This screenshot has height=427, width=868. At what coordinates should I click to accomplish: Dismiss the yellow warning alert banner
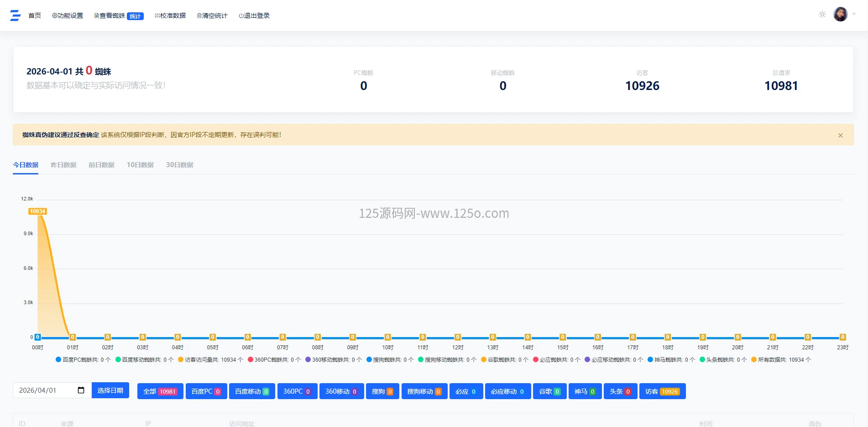(840, 135)
